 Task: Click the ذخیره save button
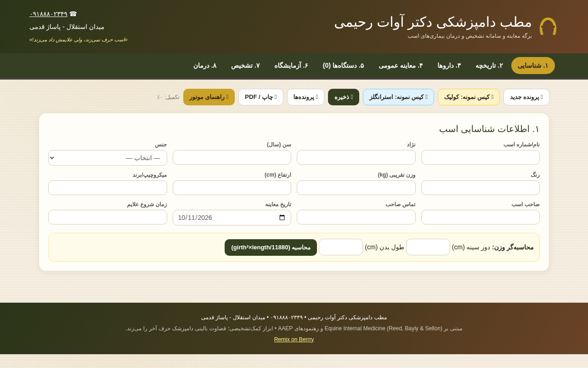[344, 97]
